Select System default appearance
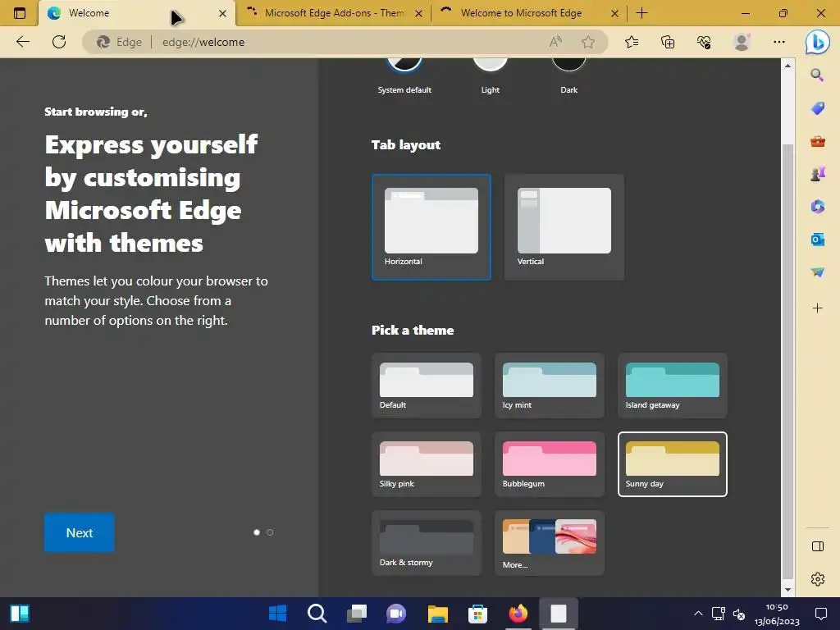This screenshot has height=630, width=840. coord(404,75)
